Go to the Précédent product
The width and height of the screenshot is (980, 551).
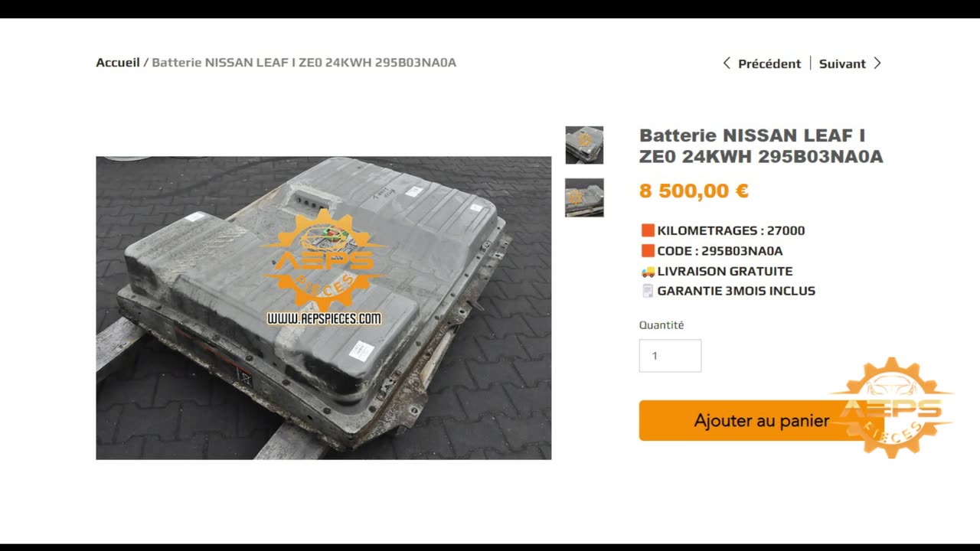point(769,64)
